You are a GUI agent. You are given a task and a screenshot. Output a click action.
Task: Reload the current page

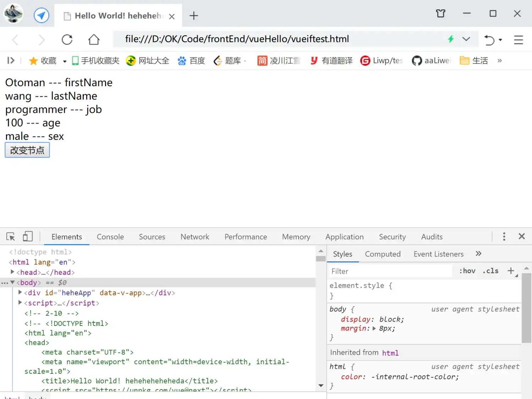click(67, 39)
